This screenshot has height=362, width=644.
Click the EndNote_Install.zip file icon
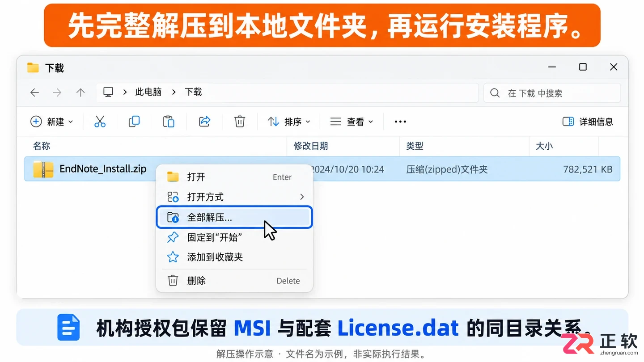coord(43,169)
